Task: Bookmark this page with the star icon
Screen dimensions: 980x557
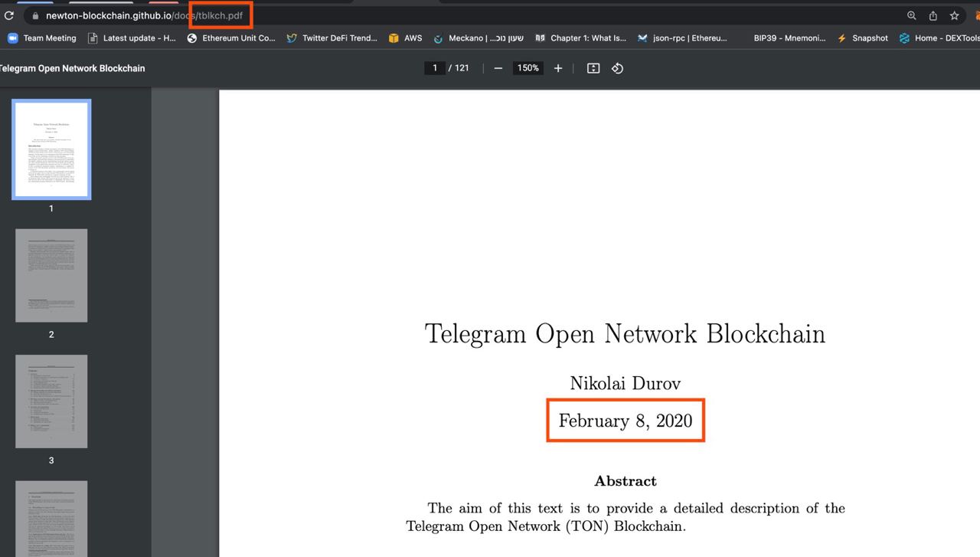Action: (x=955, y=15)
